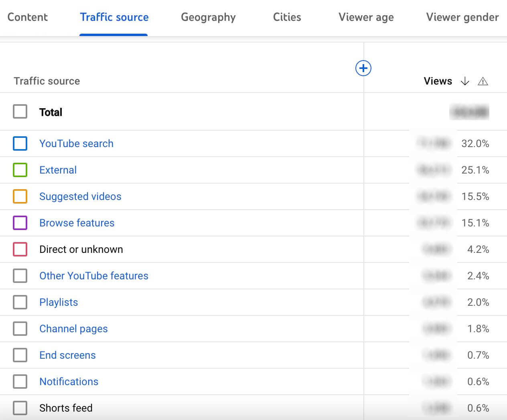The height and width of the screenshot is (420, 507).
Task: Click the Traffic source column header
Action: [47, 81]
